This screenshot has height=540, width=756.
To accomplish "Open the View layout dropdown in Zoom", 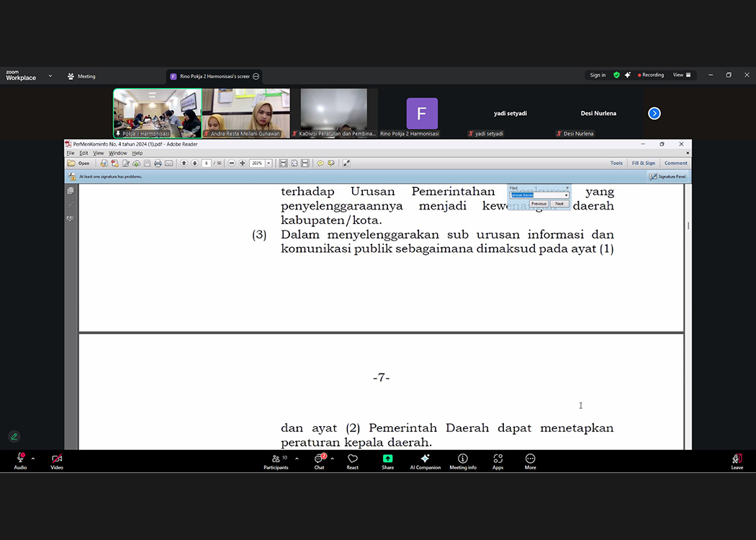I will point(681,75).
